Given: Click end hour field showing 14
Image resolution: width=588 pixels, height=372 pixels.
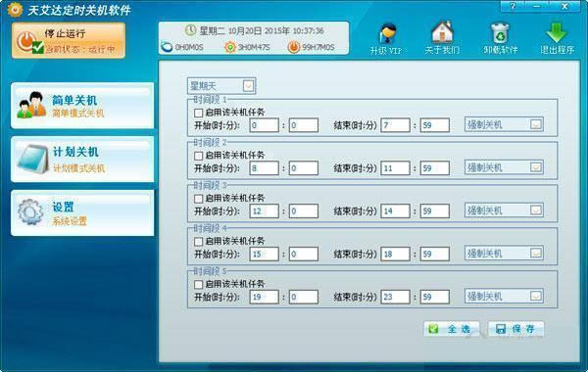Looking at the screenshot, I should (x=395, y=210).
